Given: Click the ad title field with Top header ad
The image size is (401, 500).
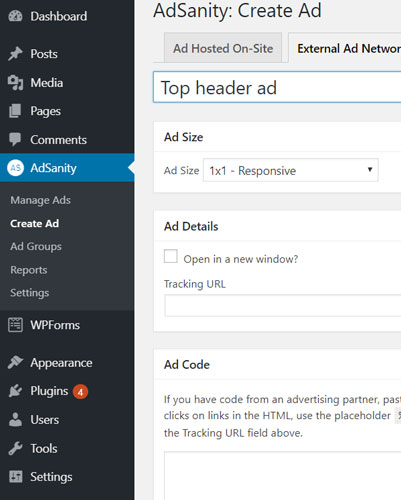Looking at the screenshot, I should [277, 87].
